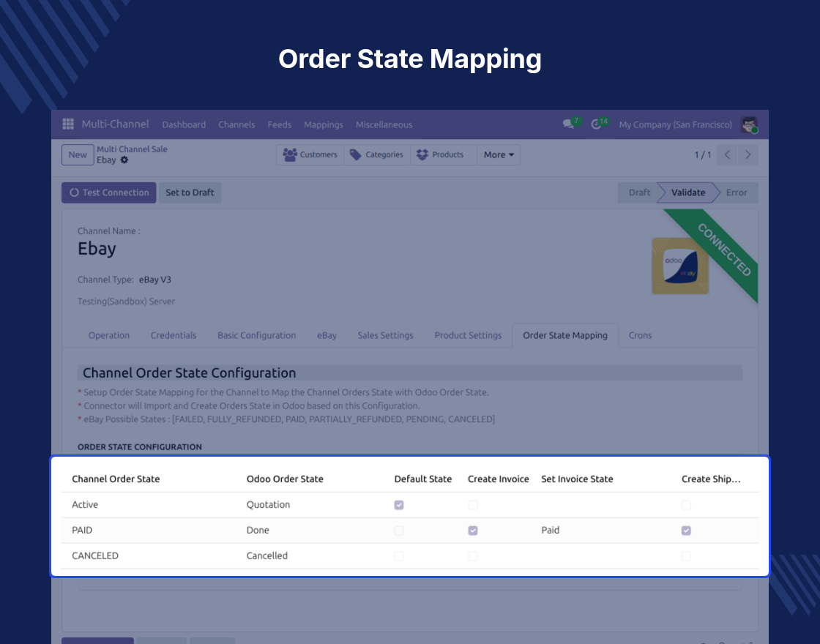Open the Products smart button

point(444,154)
